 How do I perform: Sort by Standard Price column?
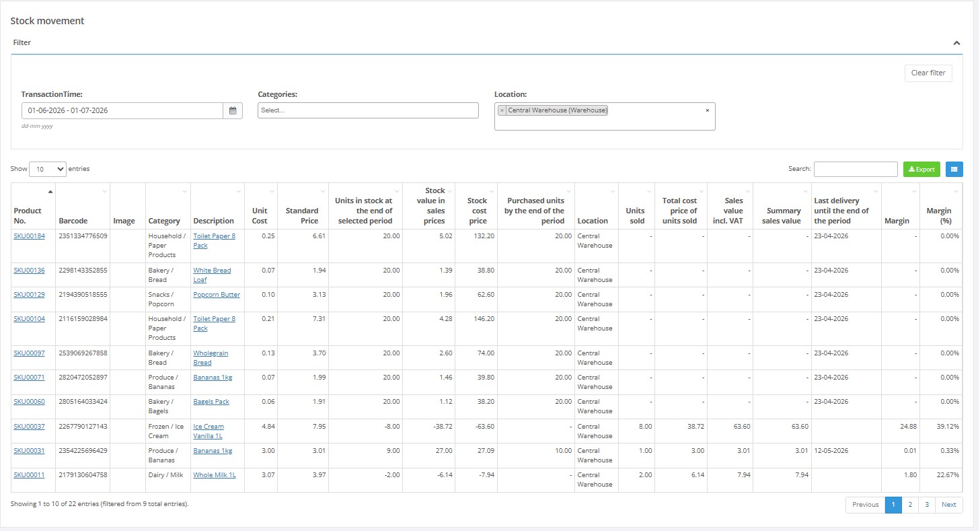click(303, 206)
